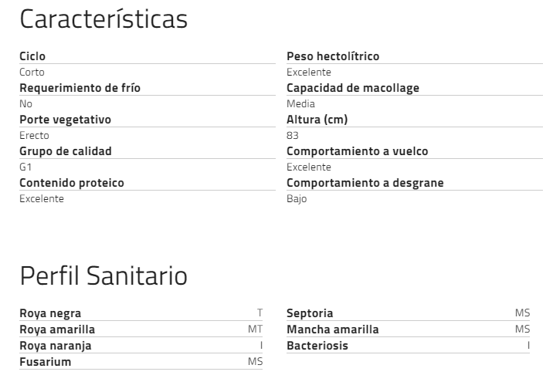Select the Grupo de calidad label

(x=66, y=151)
